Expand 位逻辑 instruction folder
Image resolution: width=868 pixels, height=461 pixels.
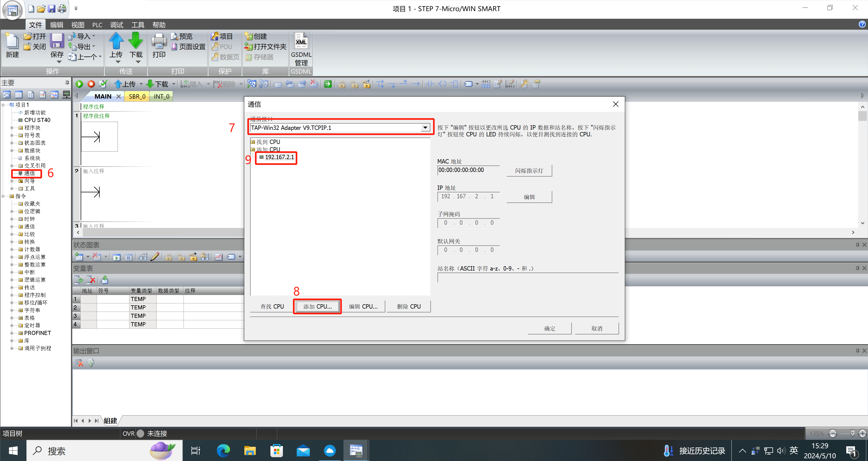coord(12,211)
